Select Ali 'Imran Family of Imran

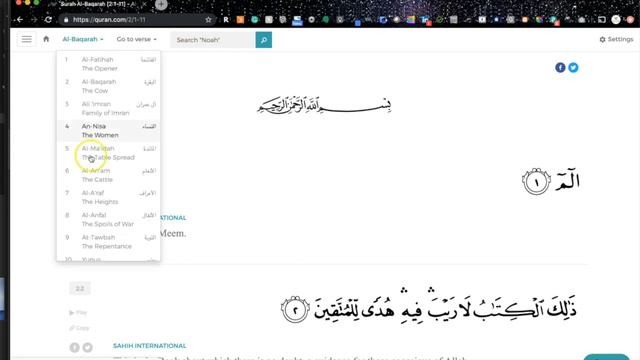pyautogui.click(x=108, y=109)
